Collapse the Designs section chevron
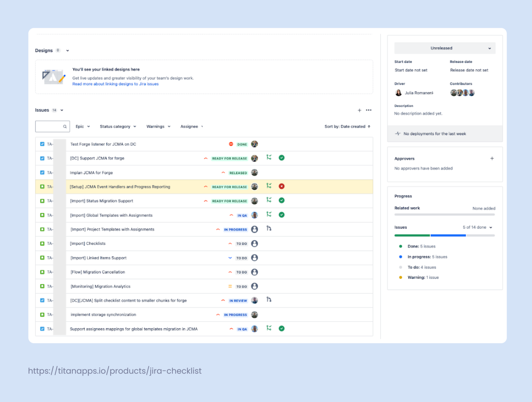The width and height of the screenshot is (532, 402). click(68, 50)
